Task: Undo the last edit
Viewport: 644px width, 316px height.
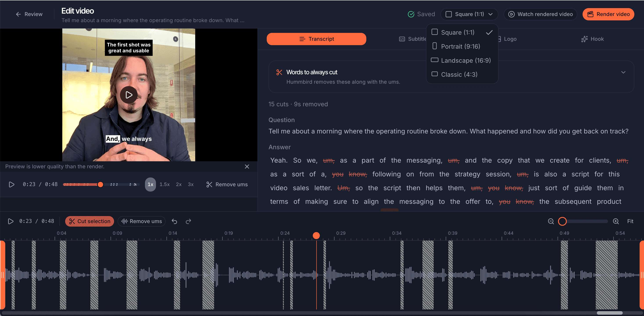Action: (174, 221)
